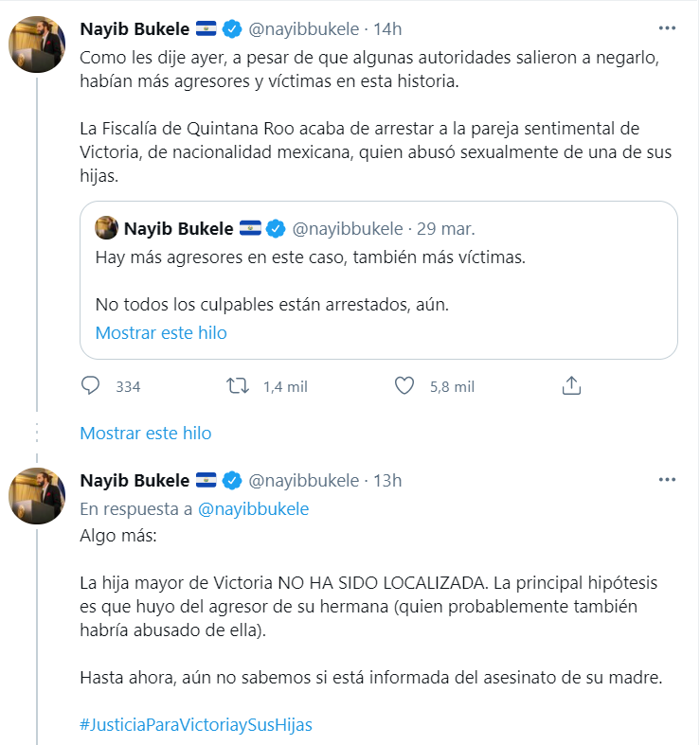Image resolution: width=700 pixels, height=745 pixels.
Task: Click the '29 mar.' quoted tweet date
Action: point(445,228)
